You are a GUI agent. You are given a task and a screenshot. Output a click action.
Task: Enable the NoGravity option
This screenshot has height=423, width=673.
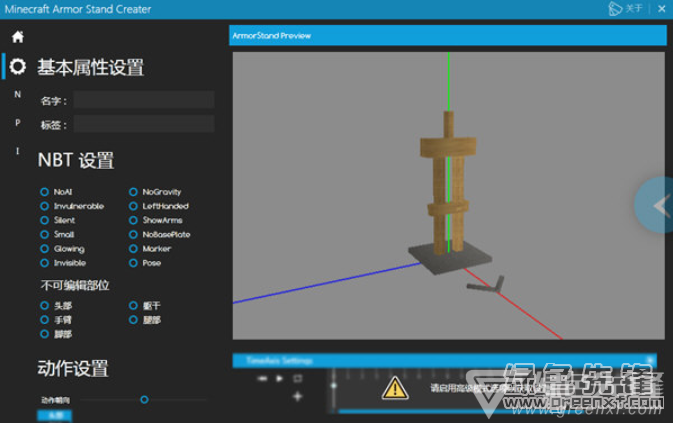coord(133,192)
